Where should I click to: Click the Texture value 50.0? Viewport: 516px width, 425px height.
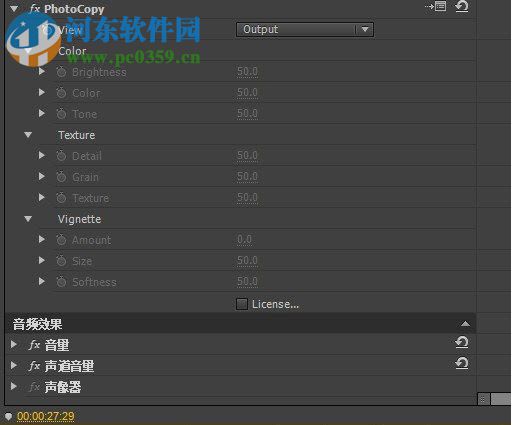coord(247,198)
